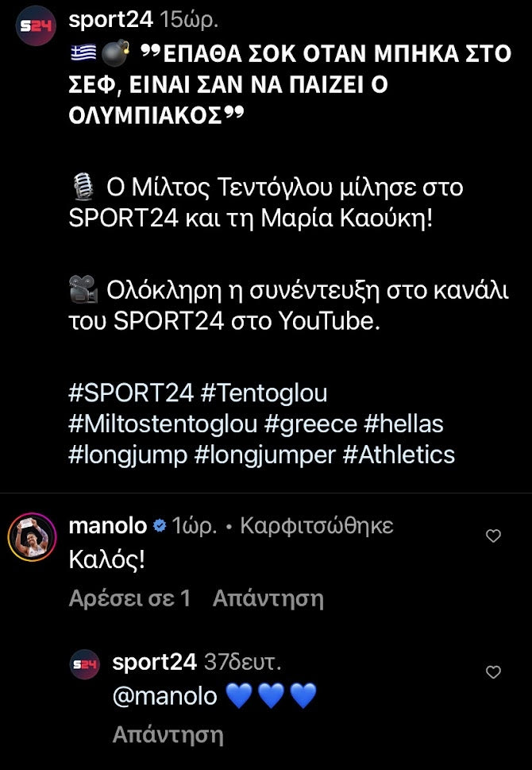The height and width of the screenshot is (770, 532).
Task: Open sport24 username in the reply
Action: pyautogui.click(x=154, y=662)
